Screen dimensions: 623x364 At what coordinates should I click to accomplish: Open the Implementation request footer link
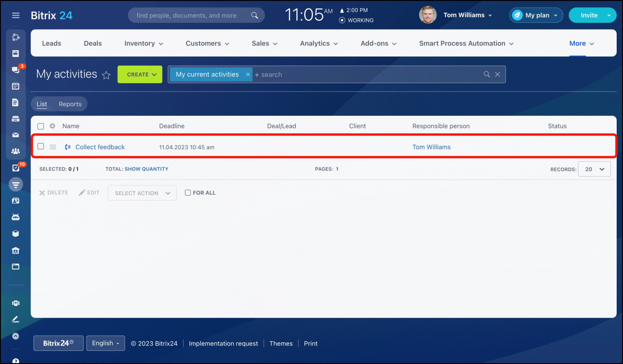click(x=223, y=344)
